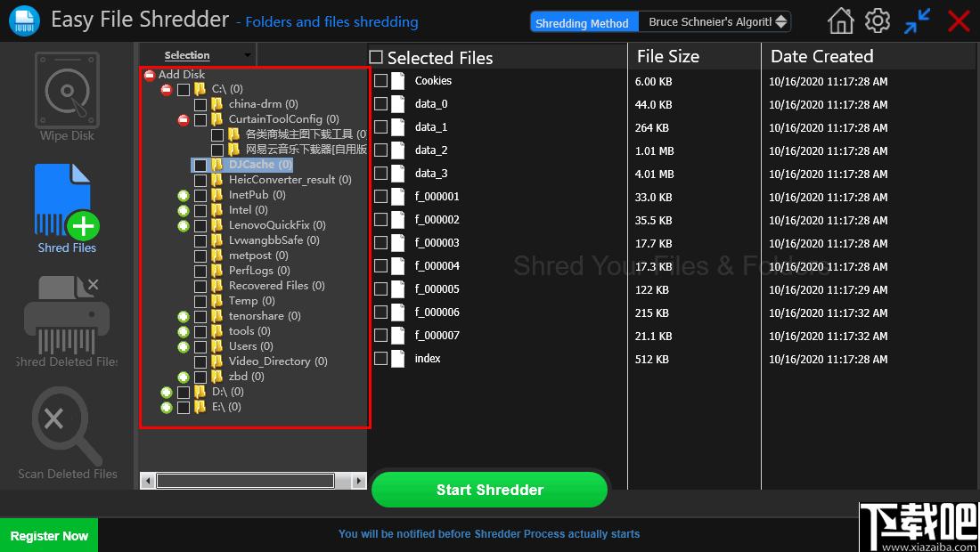
Task: Click the Temp folder icon
Action: 216,301
